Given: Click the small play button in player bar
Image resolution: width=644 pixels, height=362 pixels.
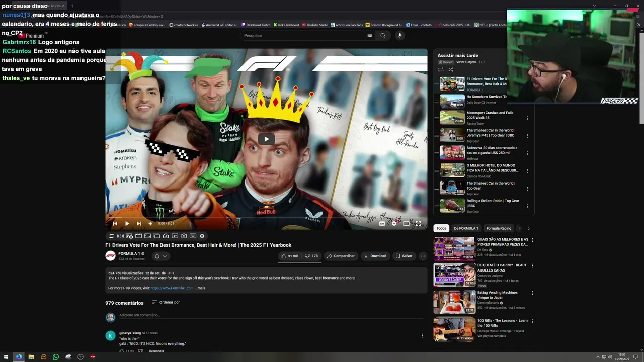Looking at the screenshot, I should [x=127, y=223].
